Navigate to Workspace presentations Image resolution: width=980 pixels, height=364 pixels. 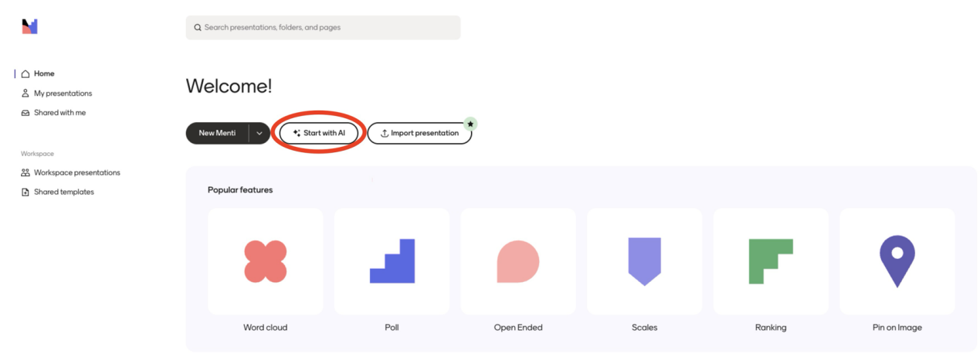pos(76,173)
